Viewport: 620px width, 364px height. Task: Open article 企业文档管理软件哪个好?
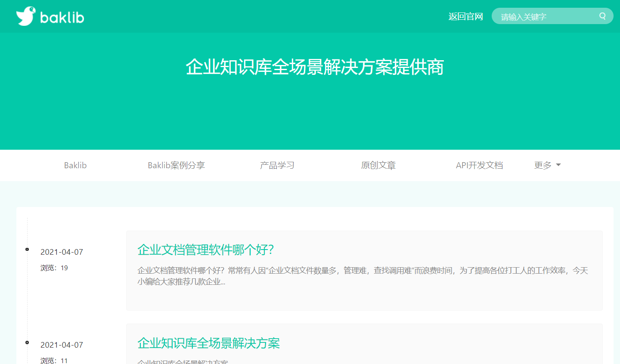(x=206, y=250)
